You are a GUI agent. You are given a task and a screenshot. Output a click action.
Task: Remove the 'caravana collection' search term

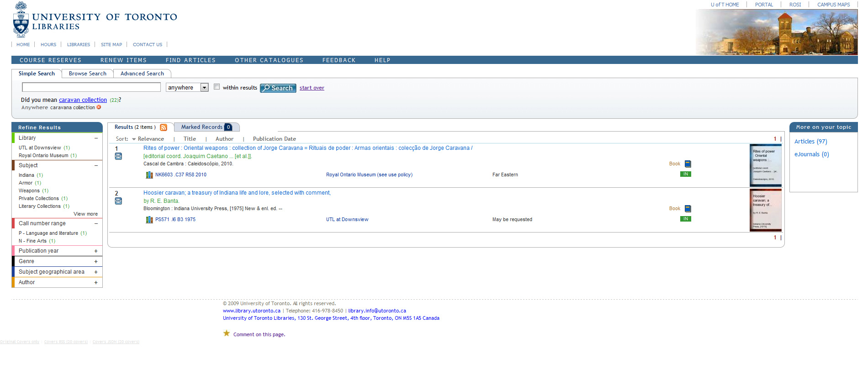click(x=99, y=107)
